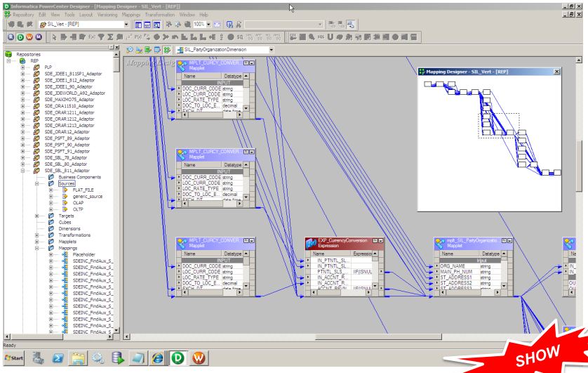Click the Navigator vertical scrollbar down arrow

coord(116,330)
